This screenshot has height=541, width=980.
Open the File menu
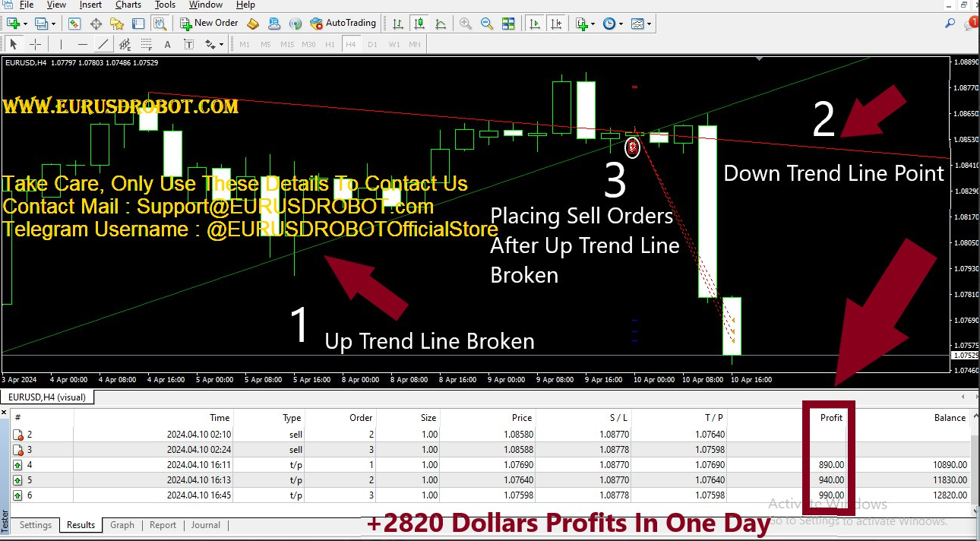click(27, 5)
